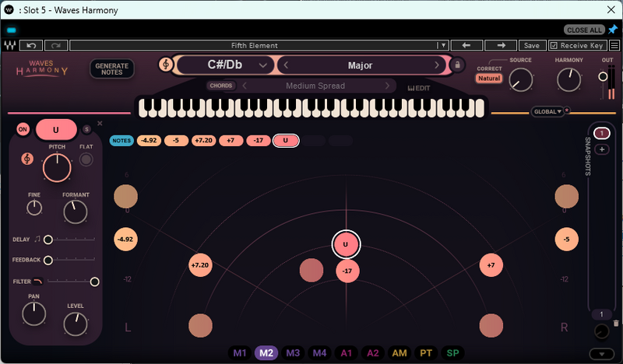Click the CLOSE ALL button
The image size is (623, 364).
(584, 30)
